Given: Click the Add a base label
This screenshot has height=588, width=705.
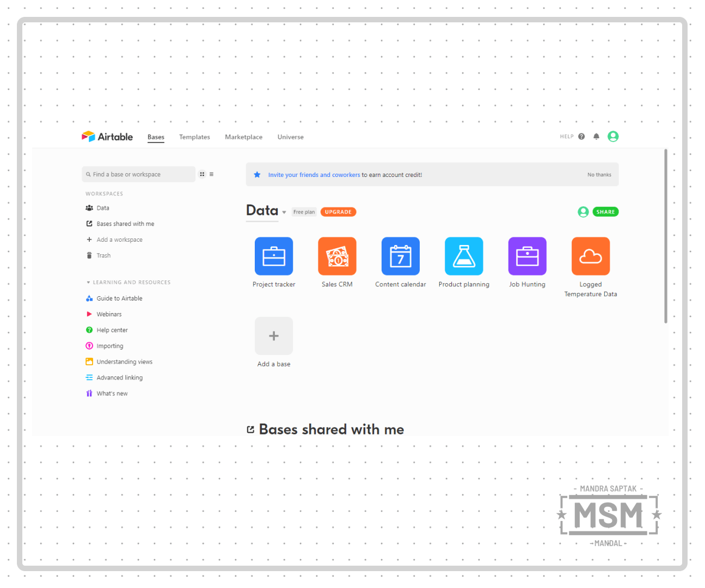Looking at the screenshot, I should pos(274,364).
